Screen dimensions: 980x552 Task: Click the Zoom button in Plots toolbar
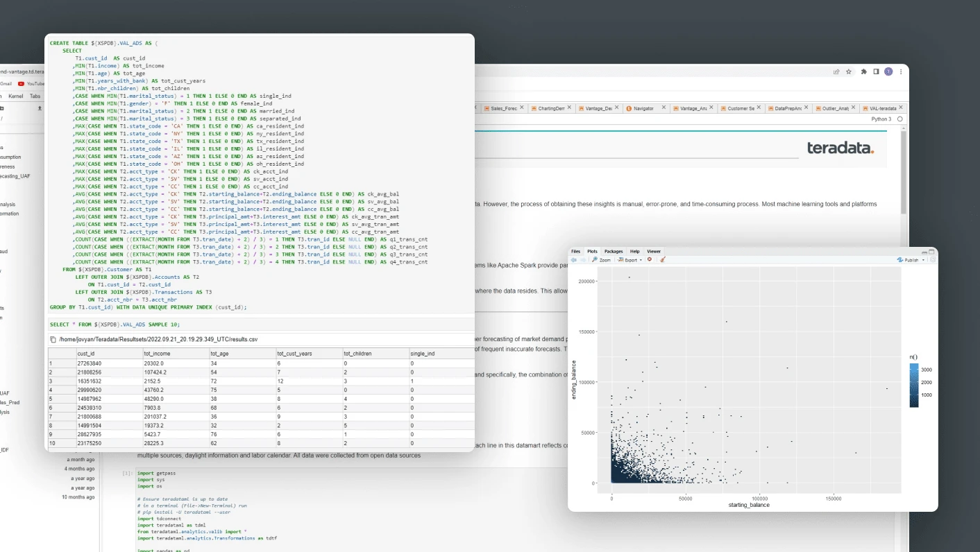600,260
